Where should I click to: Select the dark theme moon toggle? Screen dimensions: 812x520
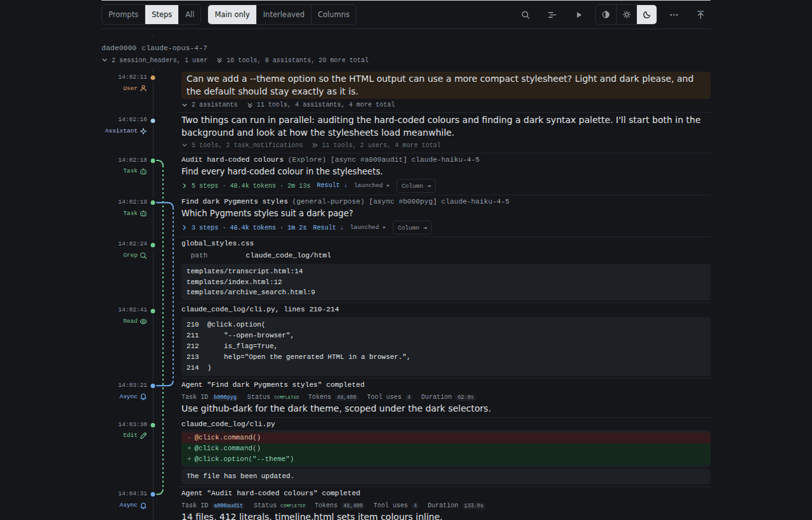(646, 15)
